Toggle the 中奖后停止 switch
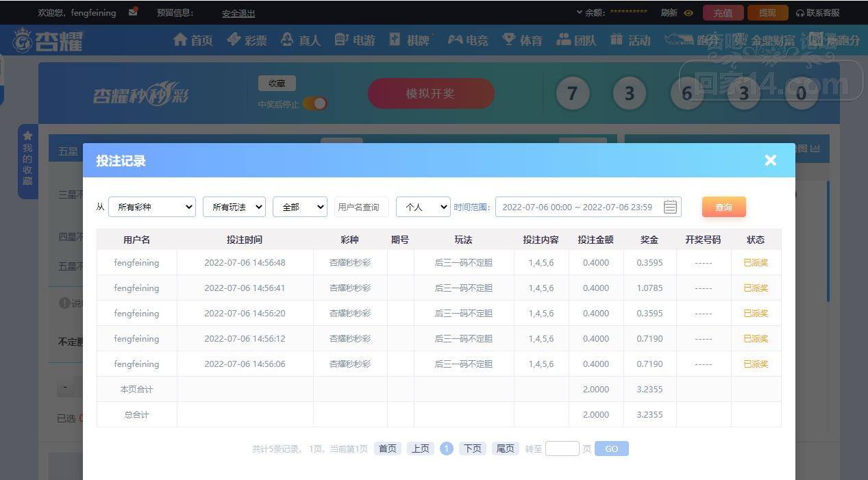Image resolution: width=868 pixels, height=480 pixels. point(315,103)
